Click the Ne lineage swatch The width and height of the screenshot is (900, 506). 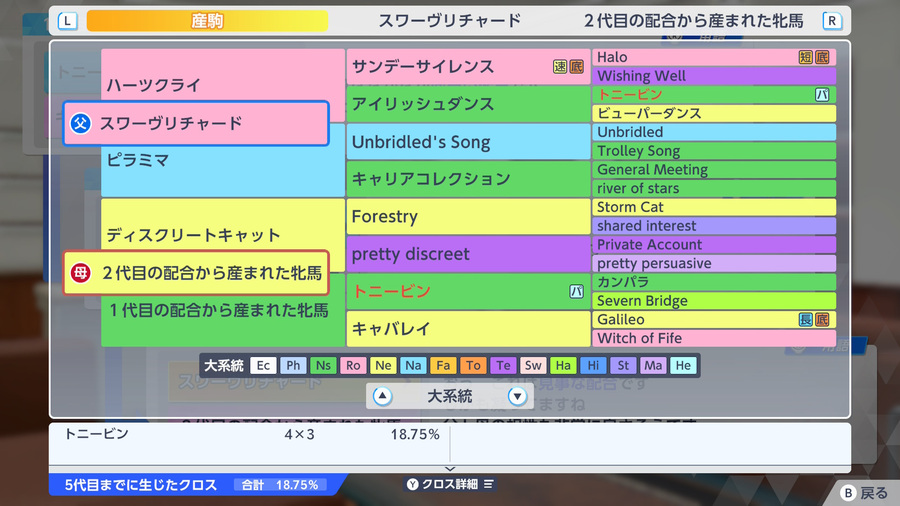[x=383, y=365]
